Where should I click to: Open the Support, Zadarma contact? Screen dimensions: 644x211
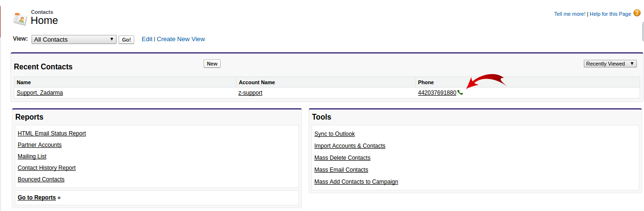[40, 93]
